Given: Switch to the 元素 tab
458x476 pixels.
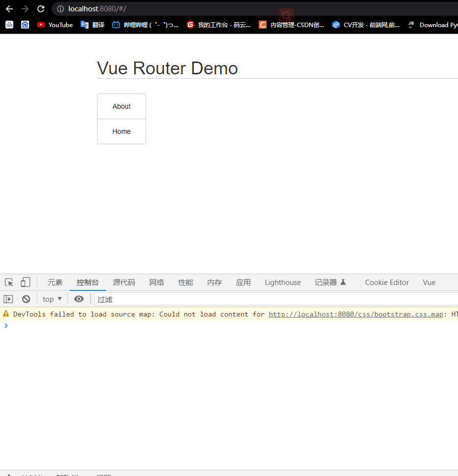Looking at the screenshot, I should click(55, 283).
